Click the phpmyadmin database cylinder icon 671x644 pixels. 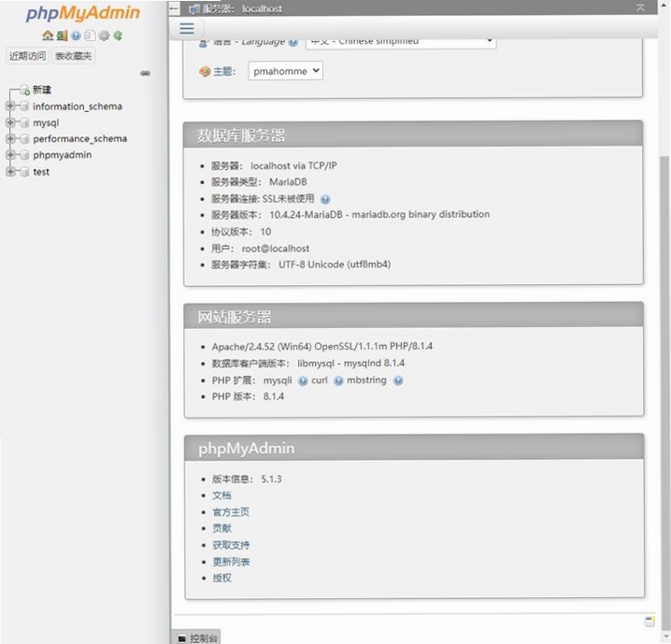coord(24,155)
